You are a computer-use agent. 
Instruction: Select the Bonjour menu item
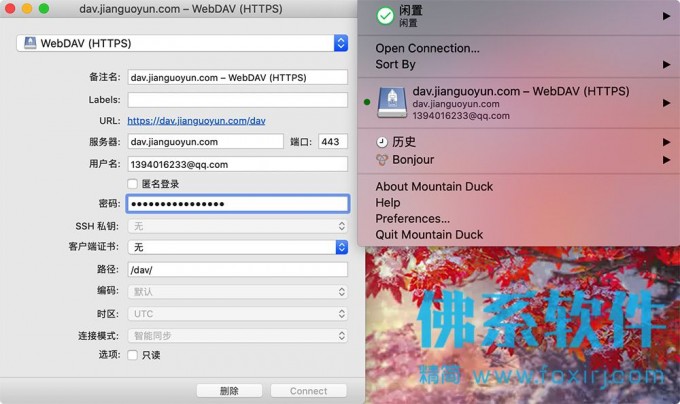(x=413, y=160)
